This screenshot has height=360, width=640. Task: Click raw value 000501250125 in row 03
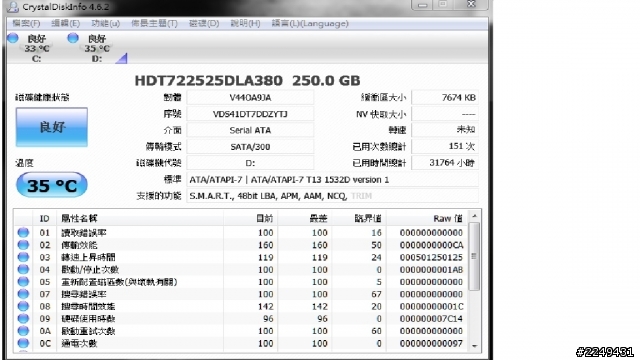pyautogui.click(x=431, y=257)
